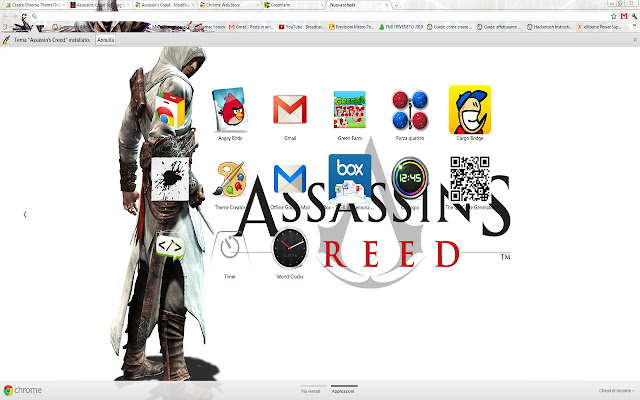The height and width of the screenshot is (400, 640).
Task: Open the Gmail extension icon in toolbar
Action: (624, 16)
